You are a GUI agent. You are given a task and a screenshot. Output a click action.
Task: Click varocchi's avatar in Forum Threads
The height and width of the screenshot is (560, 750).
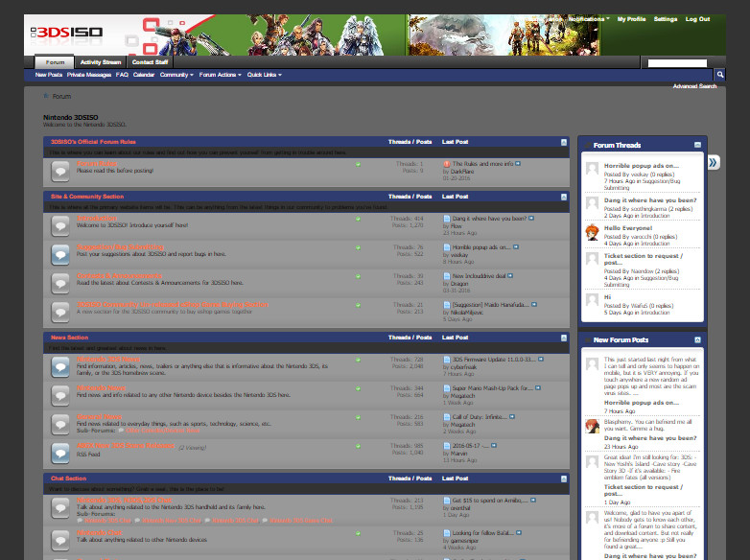pyautogui.click(x=592, y=233)
